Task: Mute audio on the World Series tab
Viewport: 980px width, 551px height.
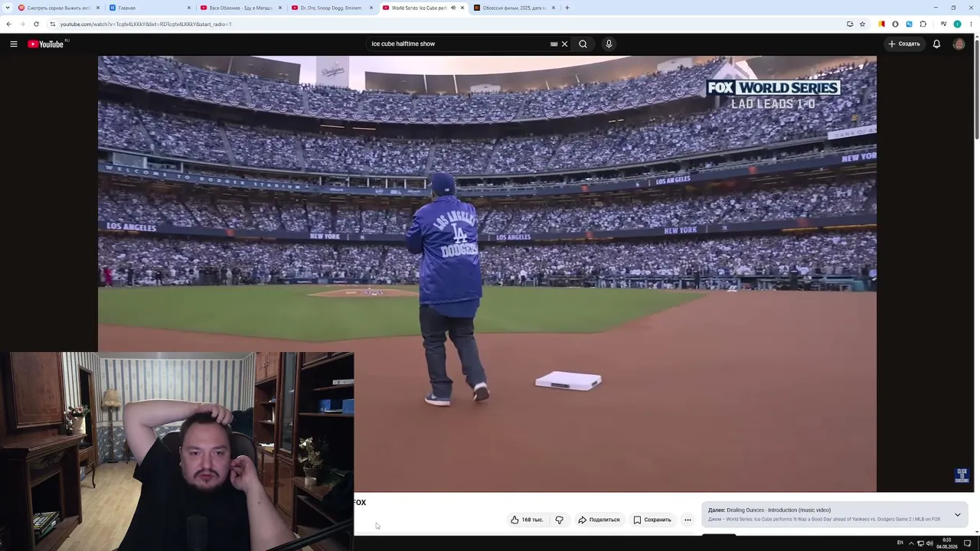Action: click(452, 8)
